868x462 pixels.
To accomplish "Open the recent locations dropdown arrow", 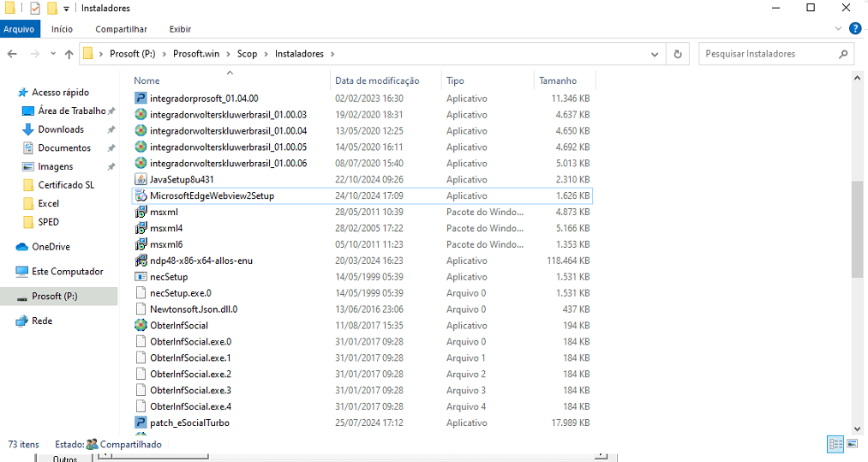I will click(53, 54).
